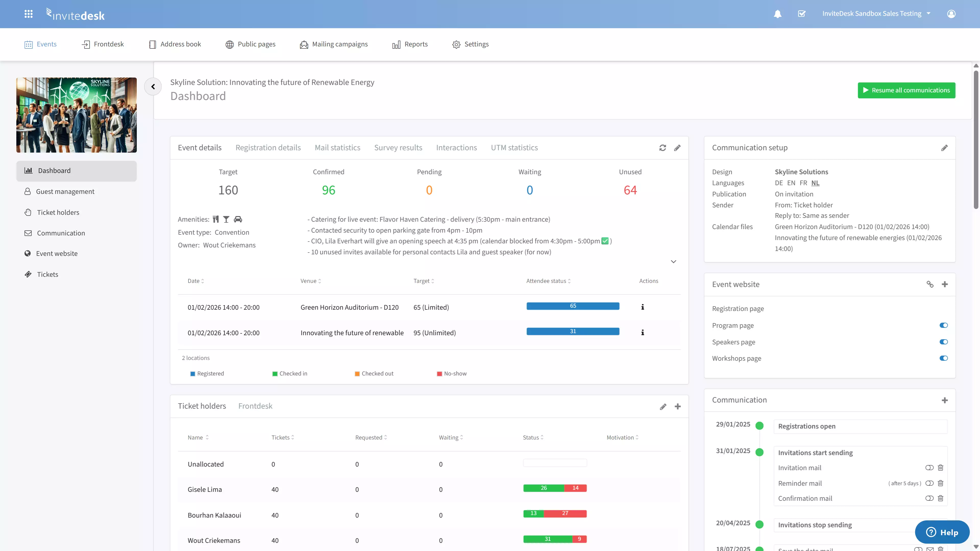Click Gisele Lima's ticket status bar
Image resolution: width=980 pixels, height=551 pixels.
point(555,488)
